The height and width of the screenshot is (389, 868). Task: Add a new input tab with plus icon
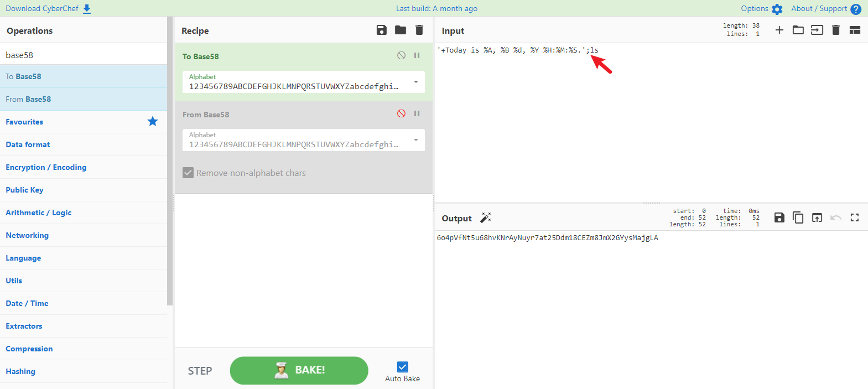click(x=779, y=30)
